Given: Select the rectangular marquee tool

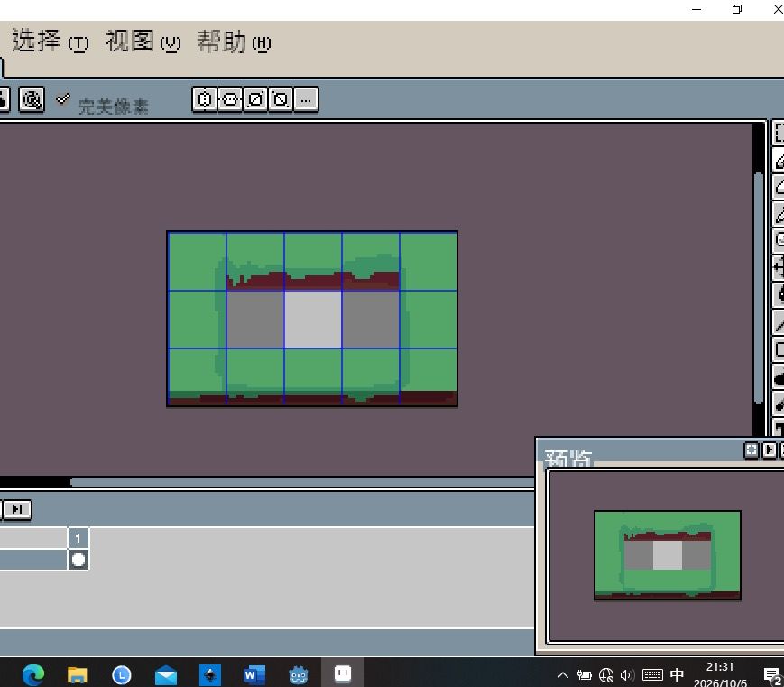Looking at the screenshot, I should [x=779, y=133].
